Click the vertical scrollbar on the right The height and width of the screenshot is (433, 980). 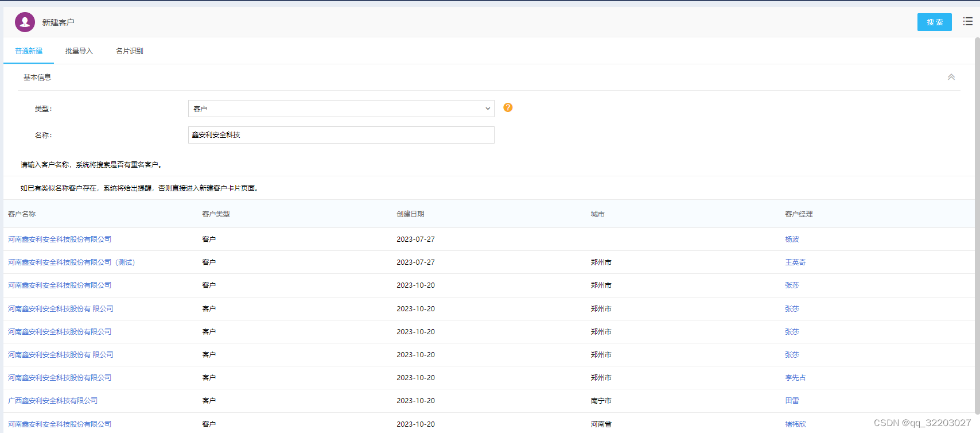pyautogui.click(x=977, y=225)
